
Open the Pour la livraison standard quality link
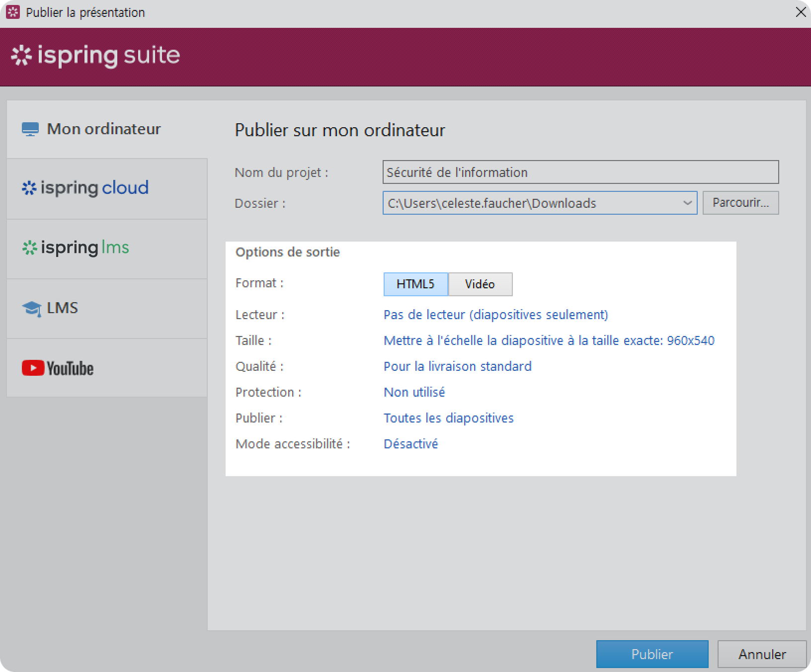pos(457,366)
